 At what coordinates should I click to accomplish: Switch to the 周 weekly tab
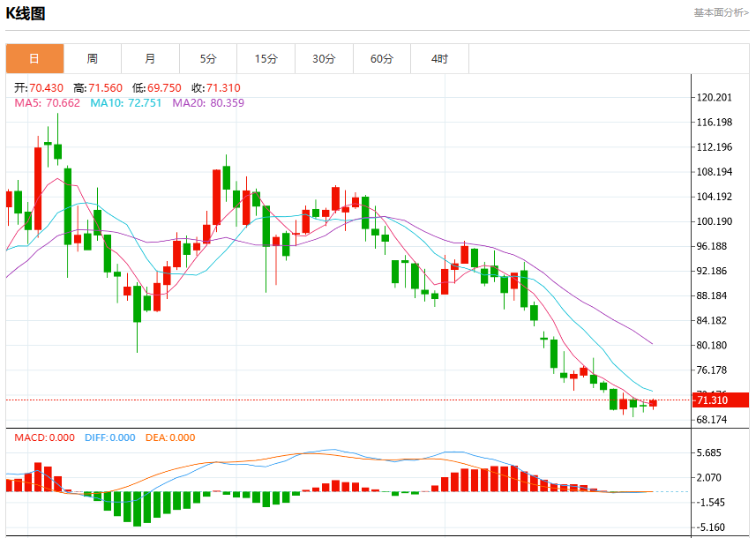(93, 59)
